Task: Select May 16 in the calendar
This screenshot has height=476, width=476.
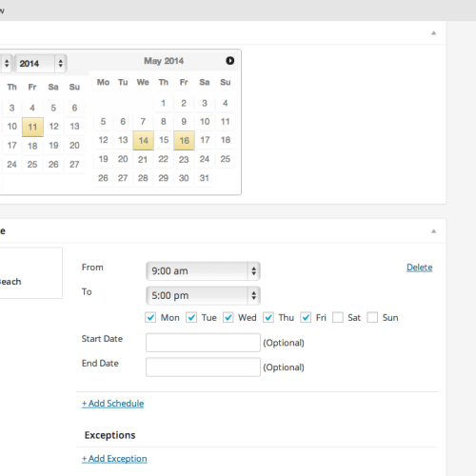Action: (x=184, y=140)
